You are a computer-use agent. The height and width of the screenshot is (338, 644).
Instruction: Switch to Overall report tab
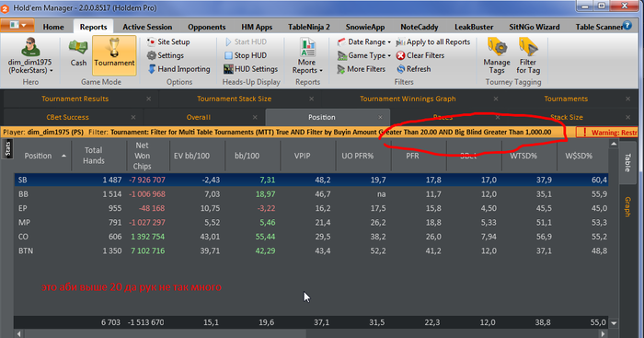[199, 117]
